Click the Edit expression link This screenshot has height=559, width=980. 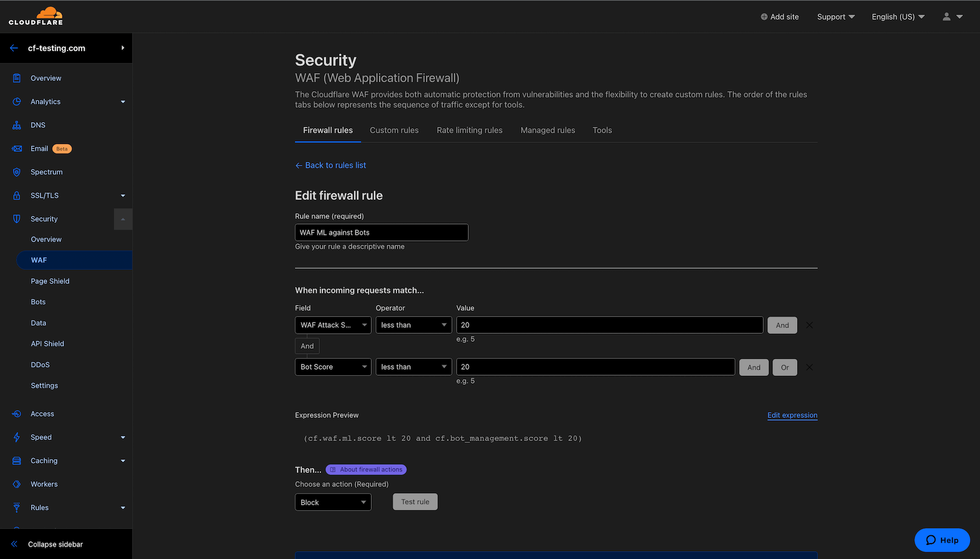[x=792, y=415]
